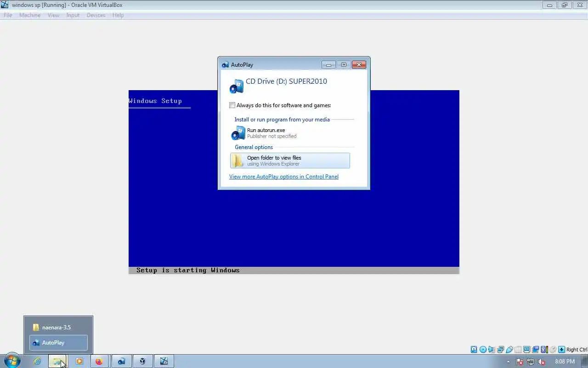
Task: Open 'View more AutoPlay options in Control Panel' link
Action: click(x=284, y=177)
